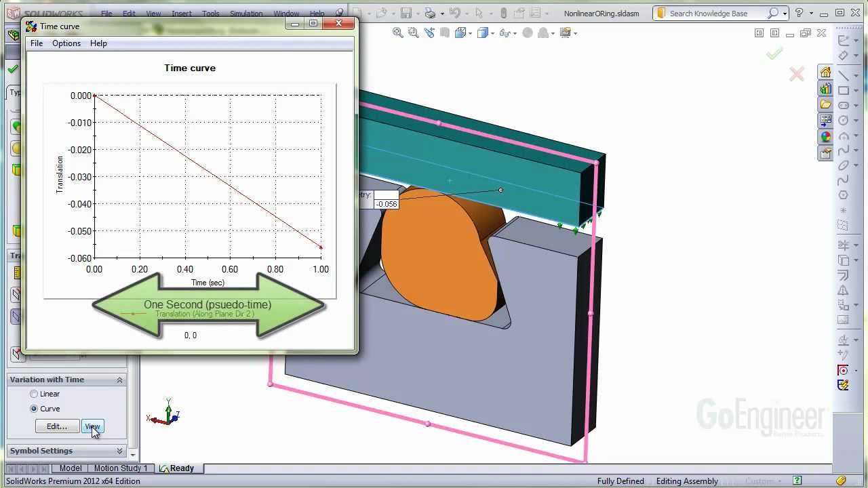Open the File menu in Time curve window
Screen dimensions: 868x488
click(x=37, y=43)
